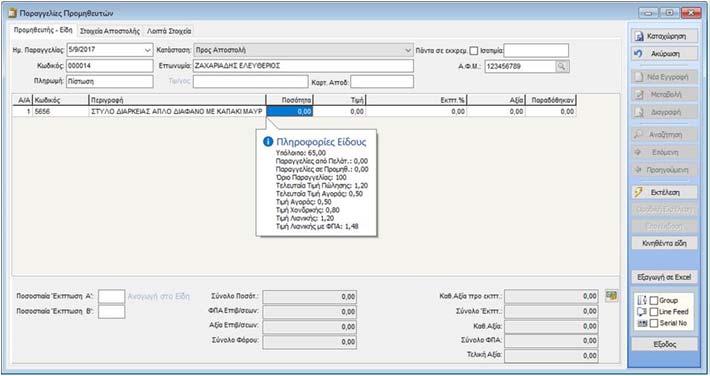The height and width of the screenshot is (376, 710).
Task: Click the Περιγραφή column header
Action: pyautogui.click(x=177, y=100)
